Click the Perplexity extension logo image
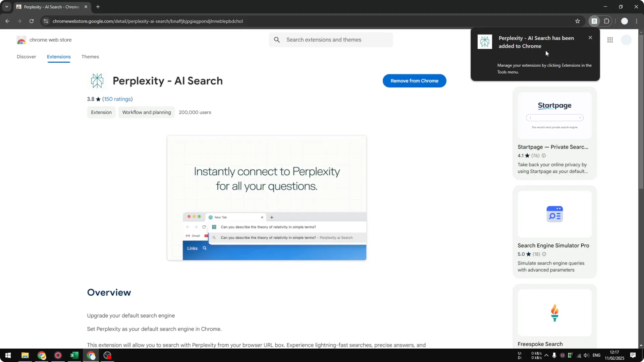 pos(97,80)
